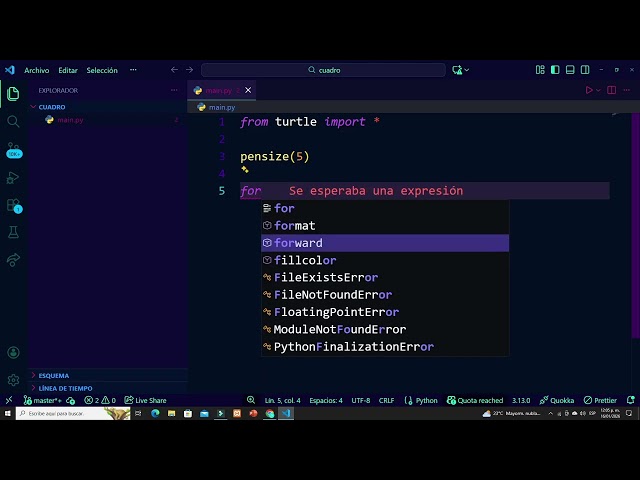The width and height of the screenshot is (640, 480).
Task: Open the Extensions view in the activity bar
Action: click(13, 205)
